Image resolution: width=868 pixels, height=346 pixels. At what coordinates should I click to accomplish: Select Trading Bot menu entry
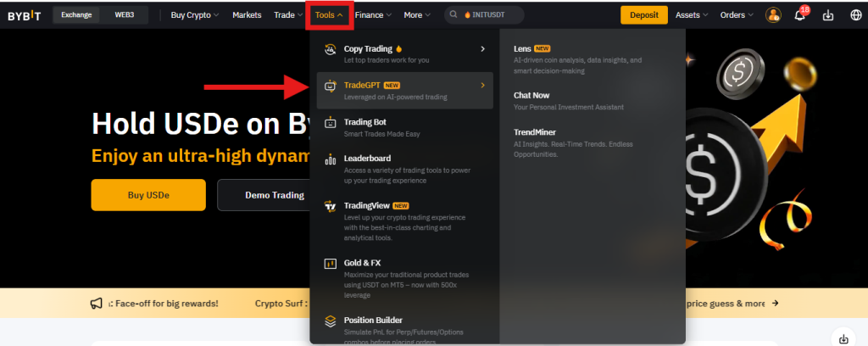(404, 127)
